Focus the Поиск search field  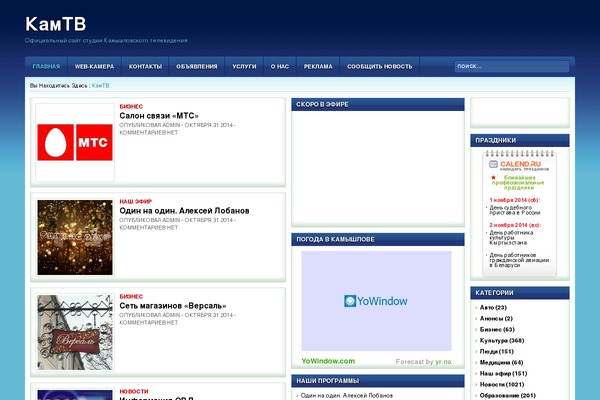512,67
